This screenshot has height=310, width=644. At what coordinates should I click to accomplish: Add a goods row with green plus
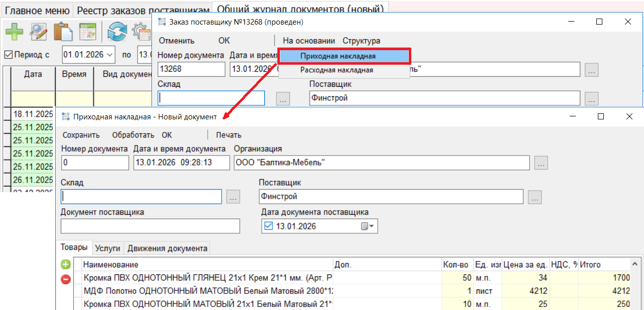(66, 264)
